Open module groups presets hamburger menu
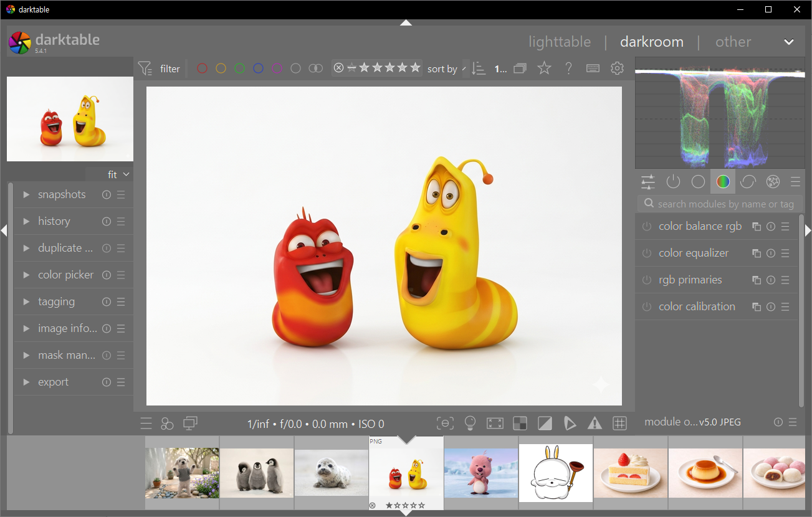The height and width of the screenshot is (517, 812). (x=795, y=182)
